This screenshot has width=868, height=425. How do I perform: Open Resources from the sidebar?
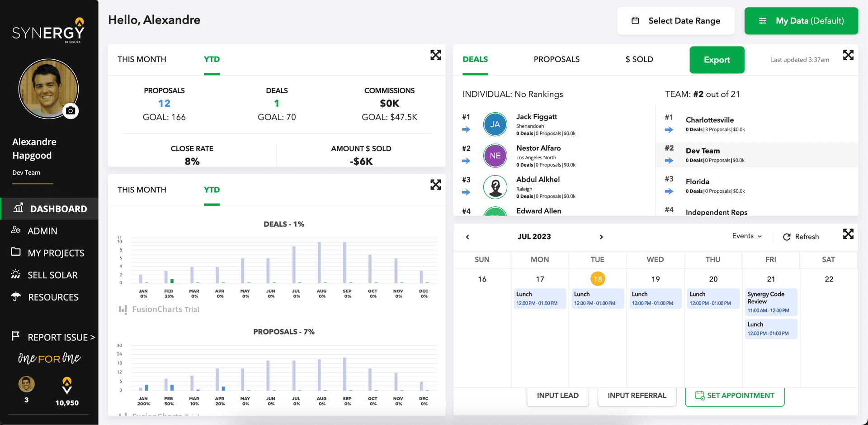53,297
